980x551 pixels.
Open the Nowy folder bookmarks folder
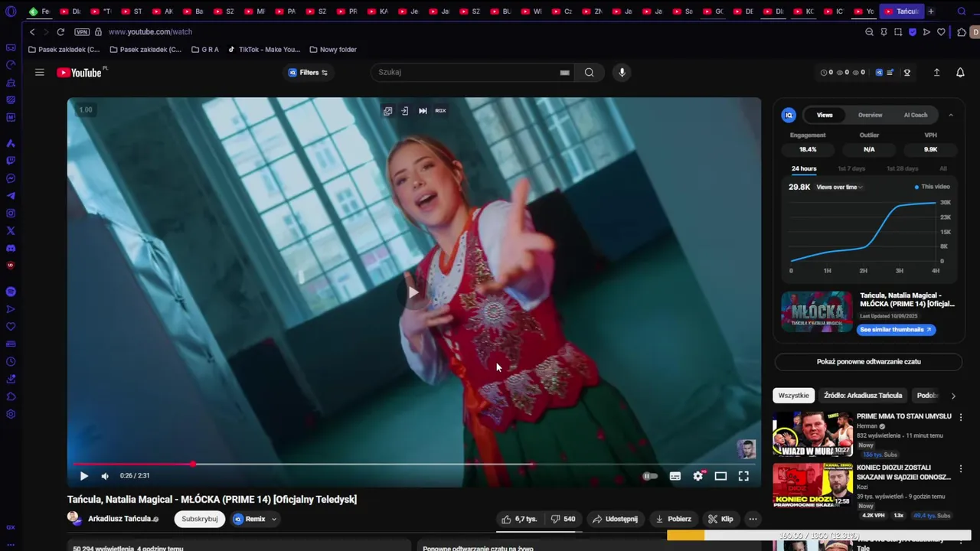coord(333,50)
